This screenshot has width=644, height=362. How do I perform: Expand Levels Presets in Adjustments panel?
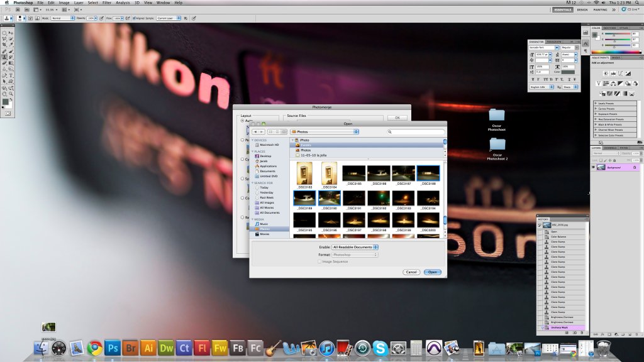click(596, 104)
